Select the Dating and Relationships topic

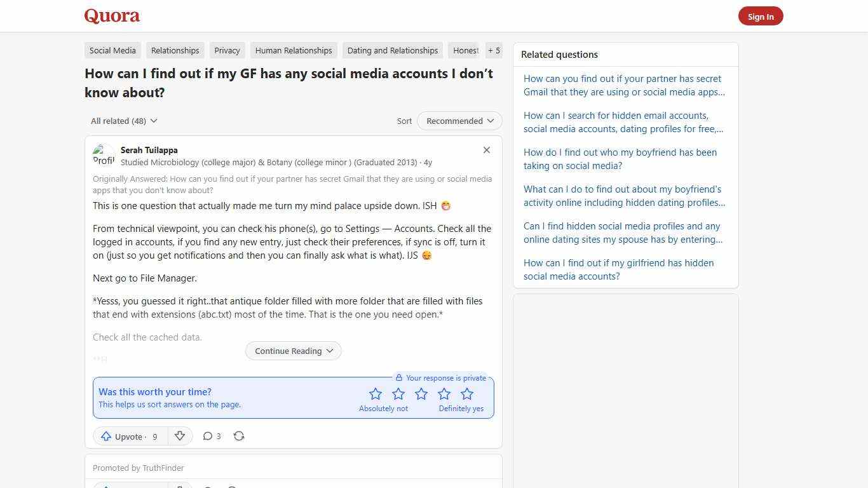coord(392,50)
